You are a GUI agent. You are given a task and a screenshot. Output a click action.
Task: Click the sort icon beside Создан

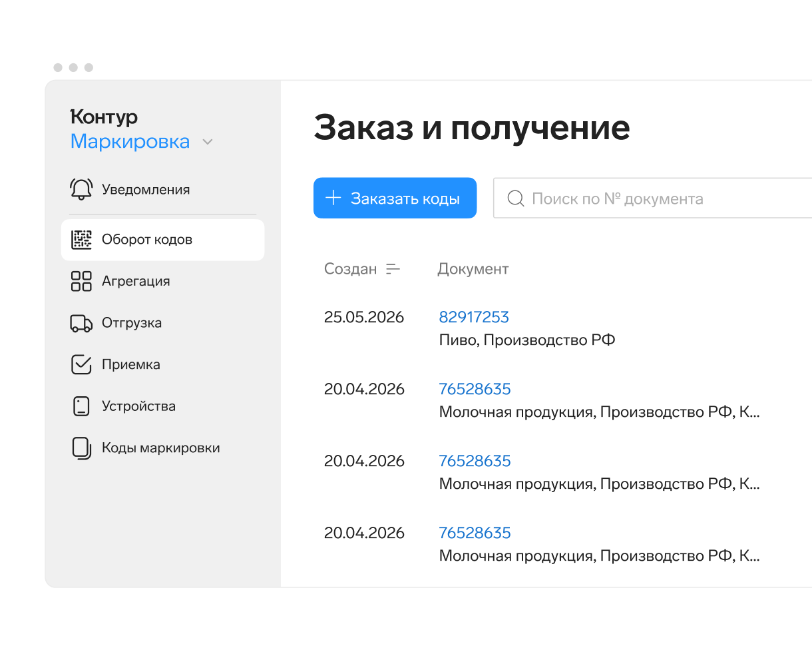pos(393,269)
